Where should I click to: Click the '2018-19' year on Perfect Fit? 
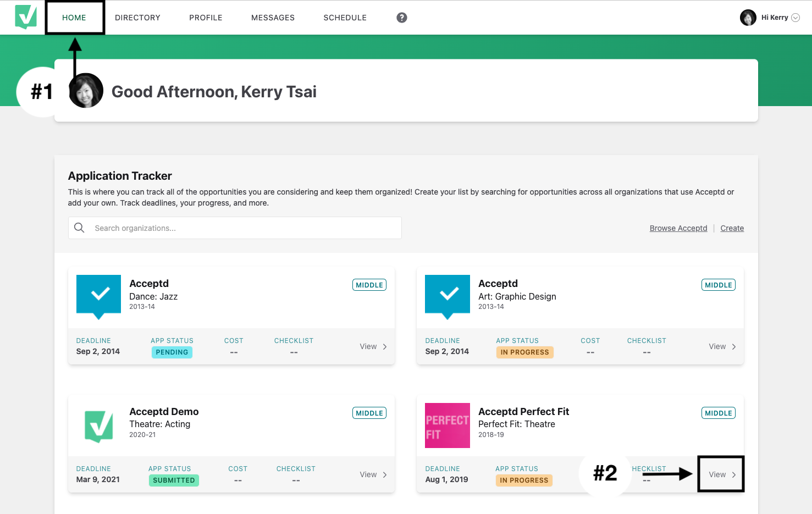(x=491, y=435)
